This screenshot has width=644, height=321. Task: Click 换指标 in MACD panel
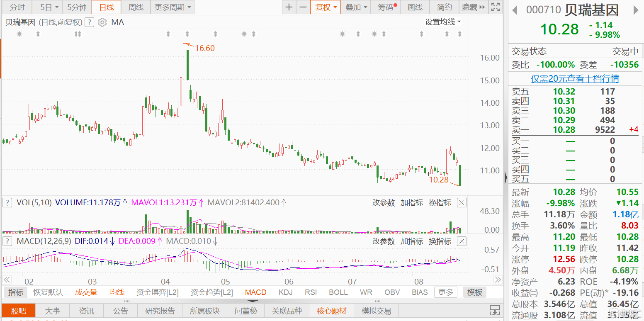(x=440, y=241)
